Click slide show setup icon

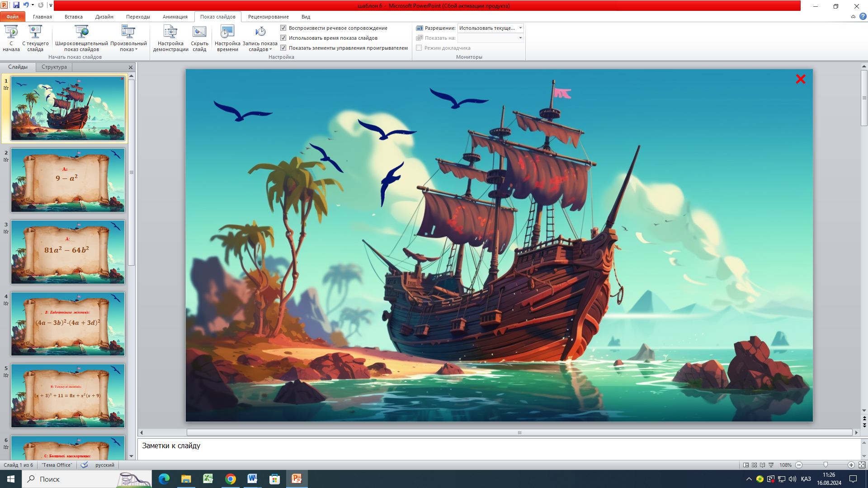170,33
